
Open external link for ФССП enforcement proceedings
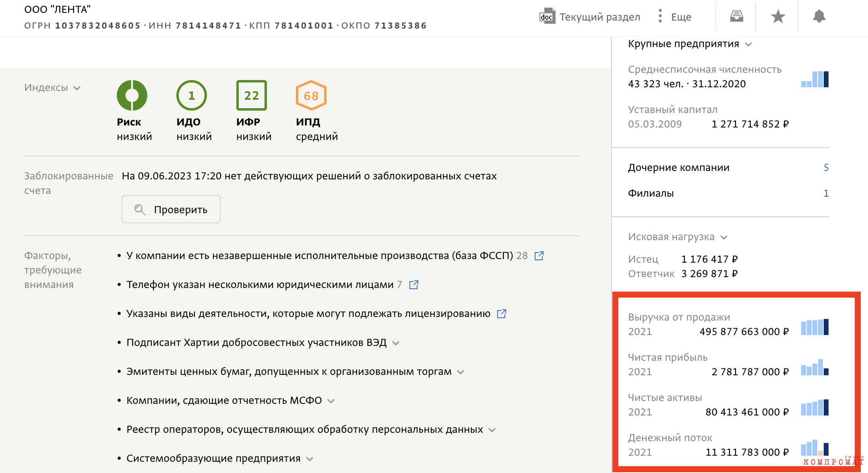coord(539,256)
